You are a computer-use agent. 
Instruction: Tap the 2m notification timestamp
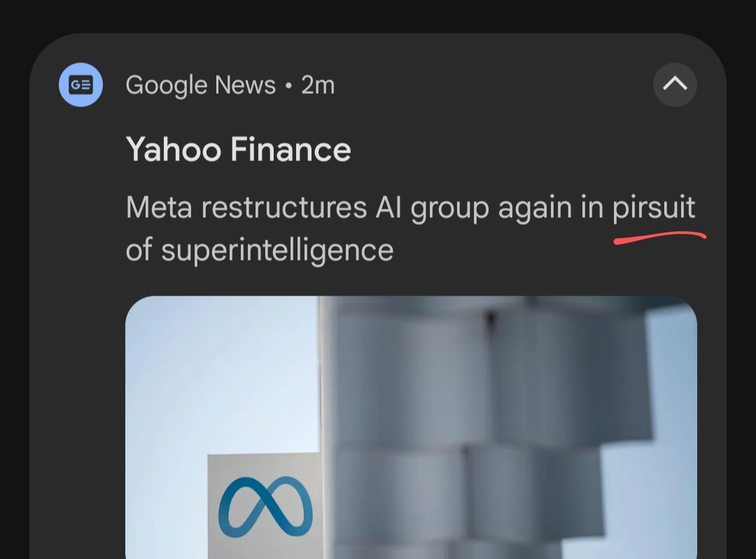click(x=318, y=85)
